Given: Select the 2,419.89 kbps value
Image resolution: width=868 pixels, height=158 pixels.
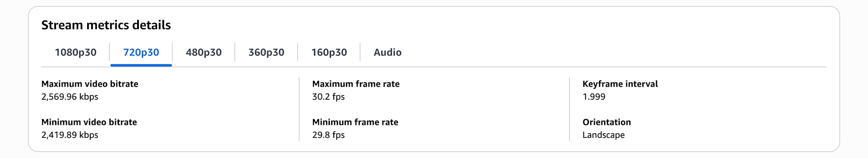Looking at the screenshot, I should pyautogui.click(x=70, y=135).
